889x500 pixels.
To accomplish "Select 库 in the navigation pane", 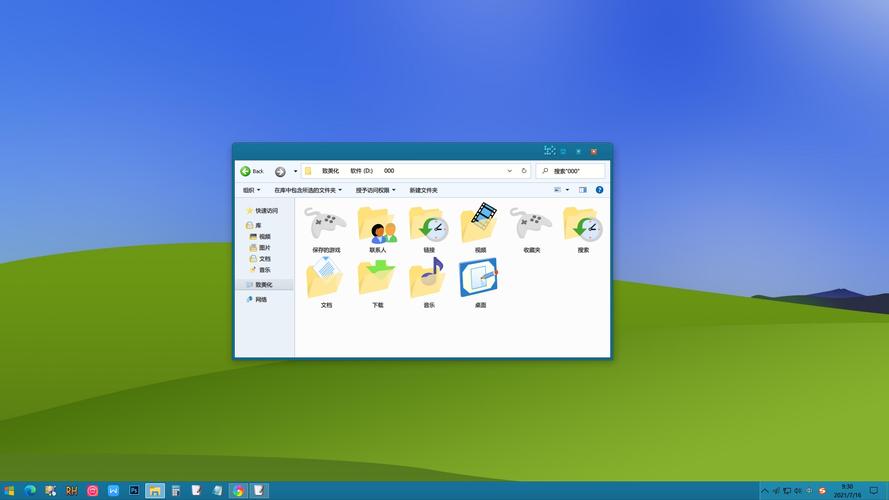I will click(x=254, y=225).
